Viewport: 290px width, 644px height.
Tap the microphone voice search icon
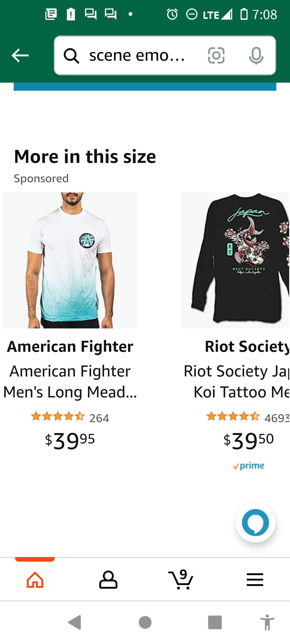point(256,56)
